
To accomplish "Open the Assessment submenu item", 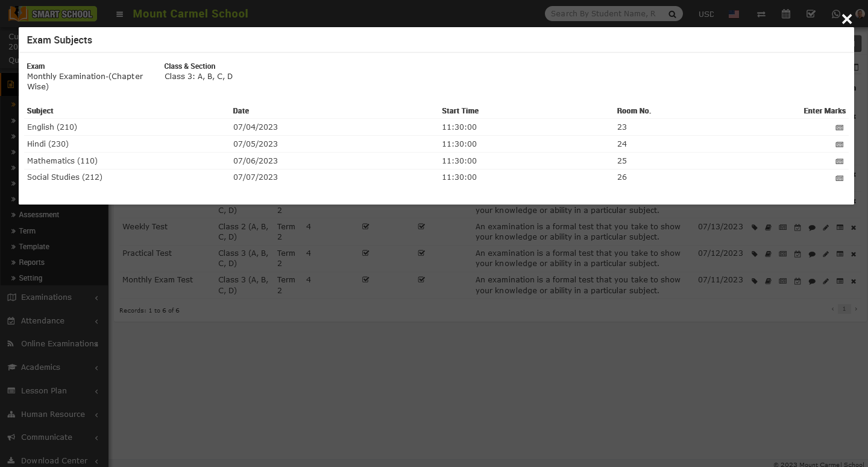I will tap(39, 215).
